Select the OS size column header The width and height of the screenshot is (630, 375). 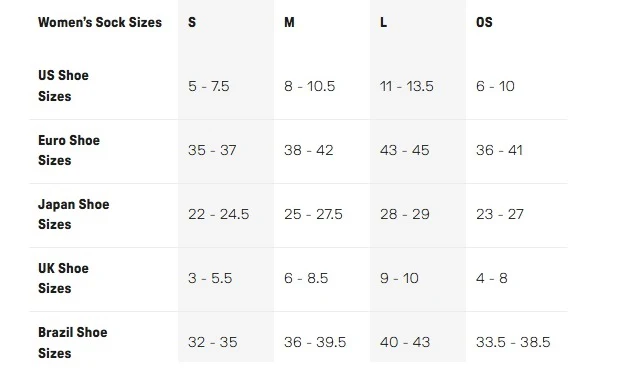coord(484,22)
